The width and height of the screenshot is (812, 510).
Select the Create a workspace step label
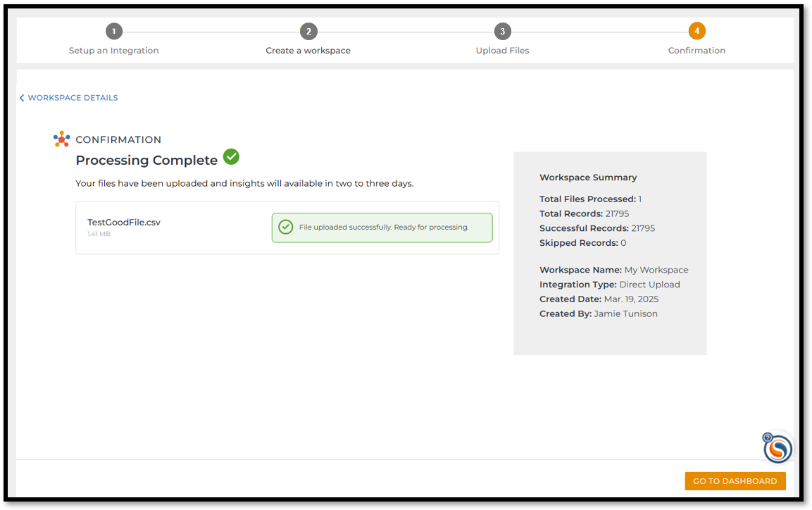tap(308, 50)
